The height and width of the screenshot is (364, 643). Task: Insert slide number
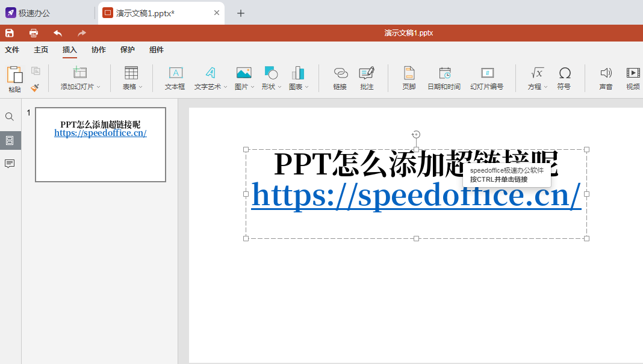pos(486,78)
